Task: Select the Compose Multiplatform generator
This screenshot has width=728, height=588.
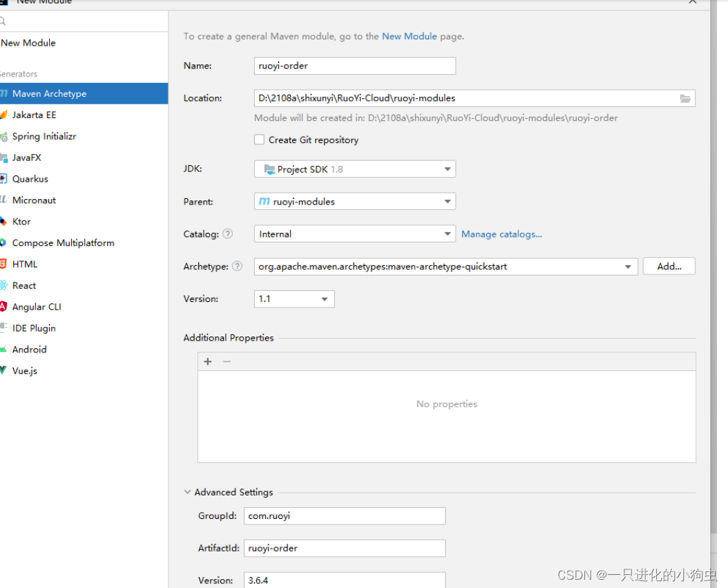Action: (x=84, y=243)
